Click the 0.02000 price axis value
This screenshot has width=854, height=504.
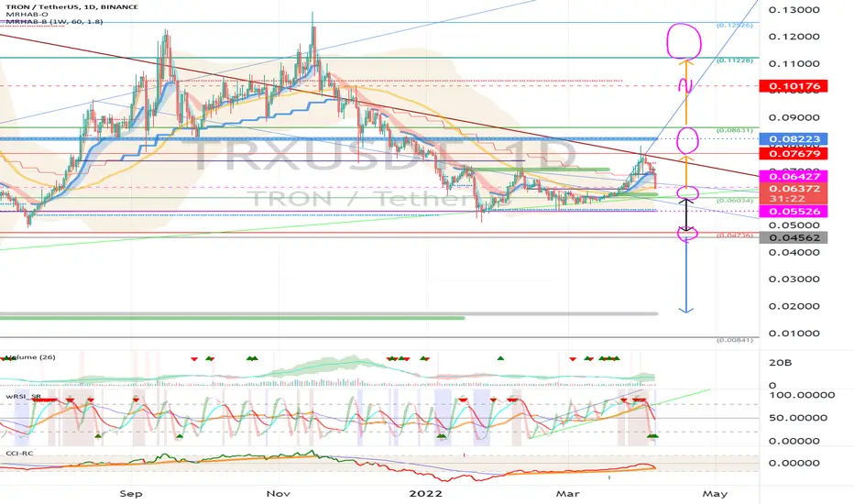coord(794,306)
